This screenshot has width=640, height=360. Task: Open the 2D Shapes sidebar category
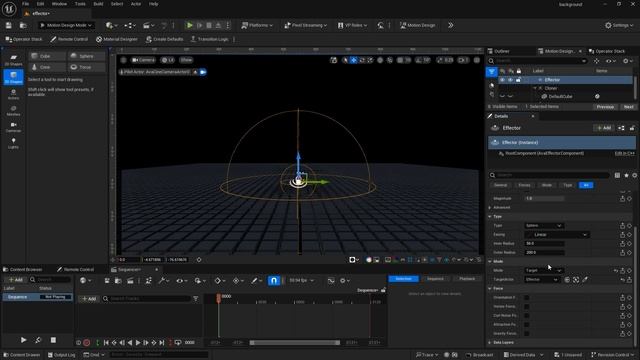point(13,60)
